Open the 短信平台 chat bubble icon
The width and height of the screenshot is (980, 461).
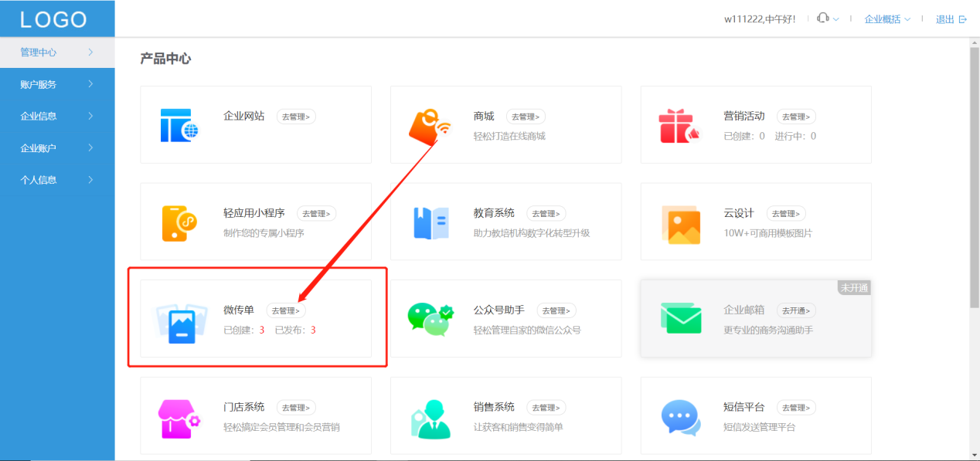680,415
